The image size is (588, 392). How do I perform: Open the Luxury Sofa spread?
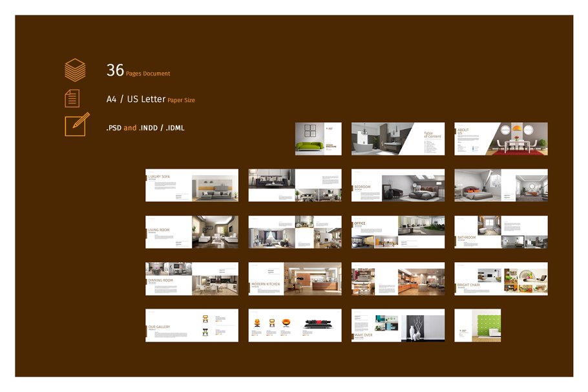(x=192, y=185)
